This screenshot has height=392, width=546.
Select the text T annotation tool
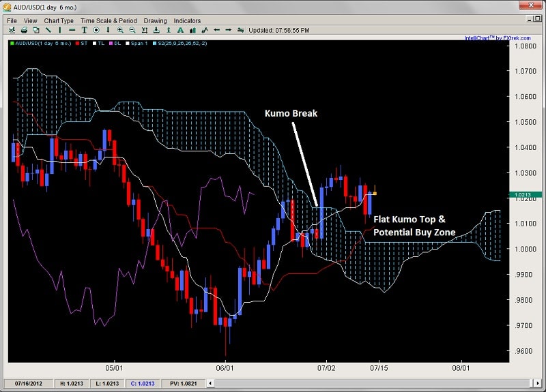coord(84,30)
